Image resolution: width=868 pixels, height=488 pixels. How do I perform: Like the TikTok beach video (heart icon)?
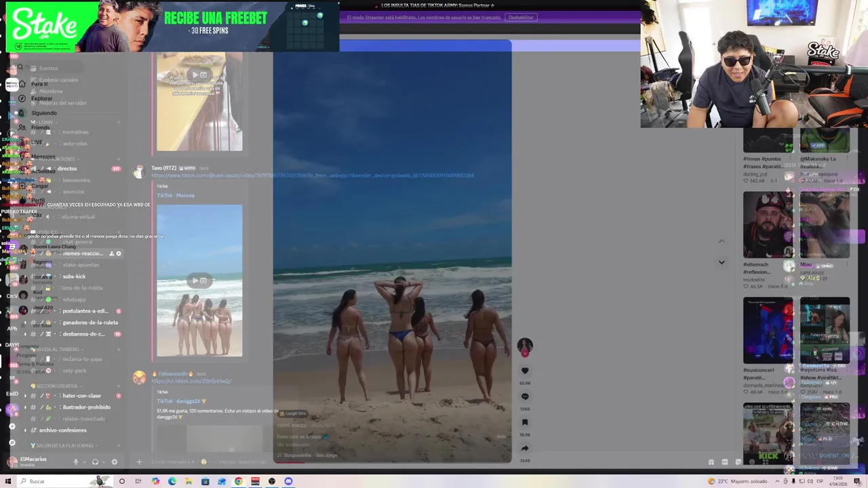click(x=525, y=371)
